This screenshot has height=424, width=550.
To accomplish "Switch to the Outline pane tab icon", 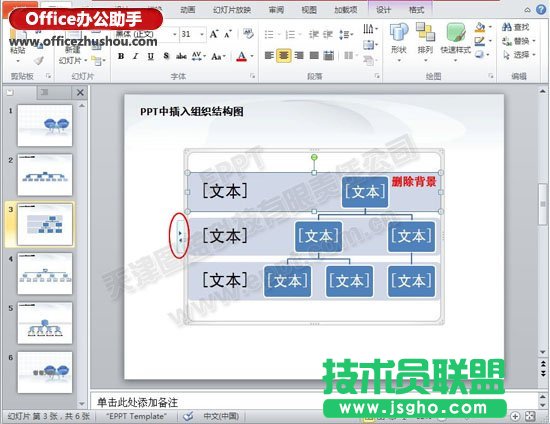I will pos(45,92).
